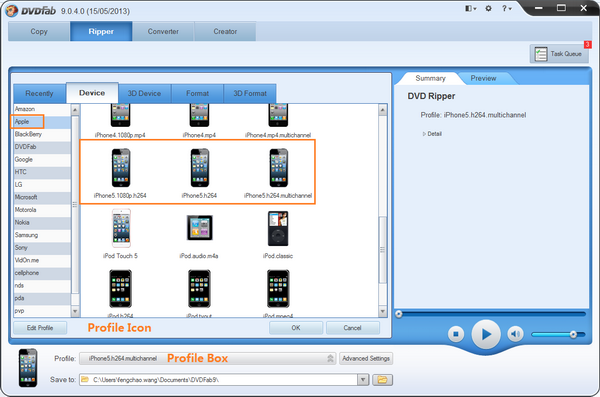Pick the iPod Touch 5 profile icon

(121, 228)
